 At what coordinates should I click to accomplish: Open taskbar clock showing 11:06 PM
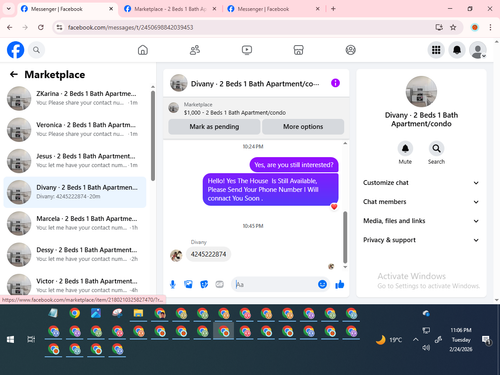coord(461,340)
